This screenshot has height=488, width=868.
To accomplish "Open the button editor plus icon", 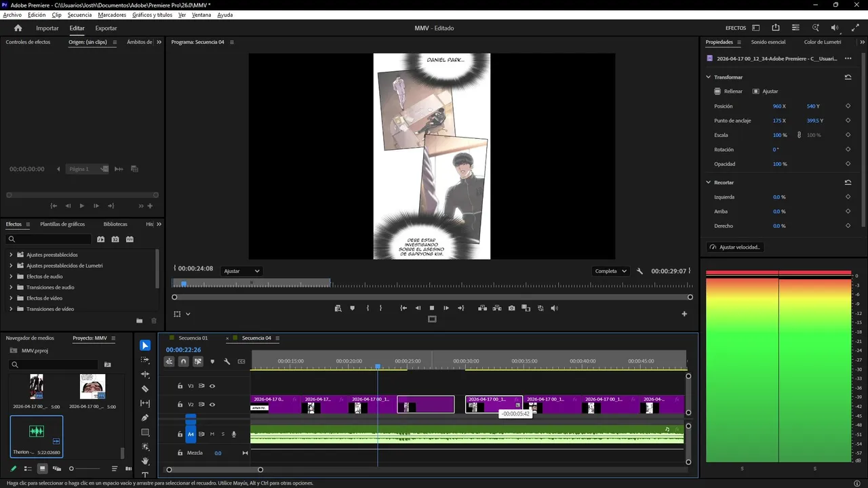I will point(684,314).
